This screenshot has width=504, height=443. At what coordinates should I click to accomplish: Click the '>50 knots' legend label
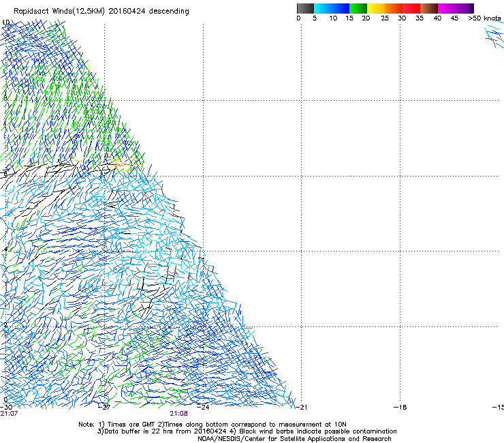(484, 18)
